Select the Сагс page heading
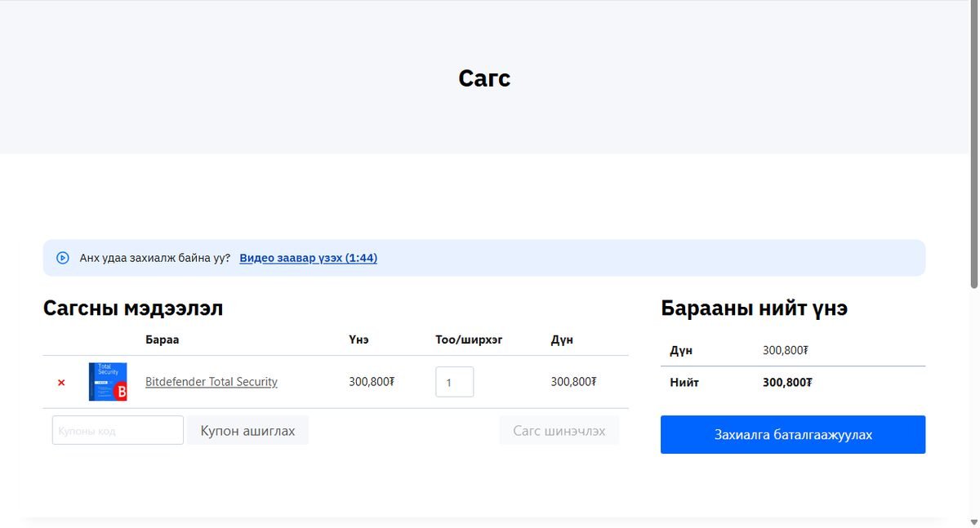This screenshot has width=980, height=528. [x=484, y=78]
